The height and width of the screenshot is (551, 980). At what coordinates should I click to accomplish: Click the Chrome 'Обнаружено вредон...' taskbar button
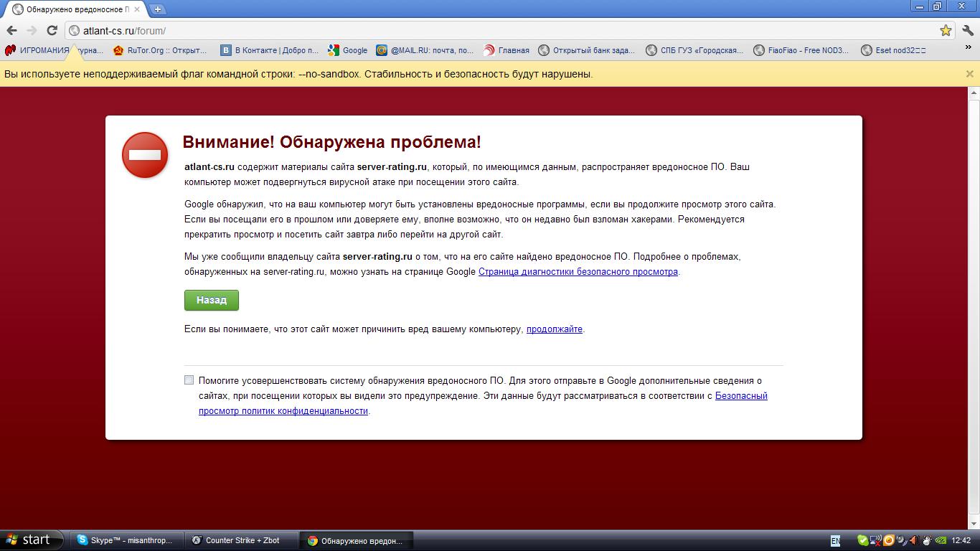(x=356, y=541)
